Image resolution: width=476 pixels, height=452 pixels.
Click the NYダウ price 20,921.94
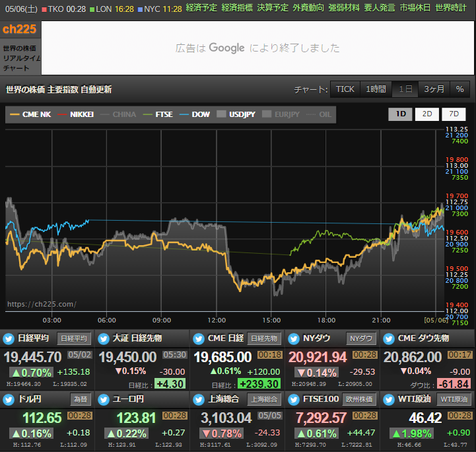(x=318, y=358)
